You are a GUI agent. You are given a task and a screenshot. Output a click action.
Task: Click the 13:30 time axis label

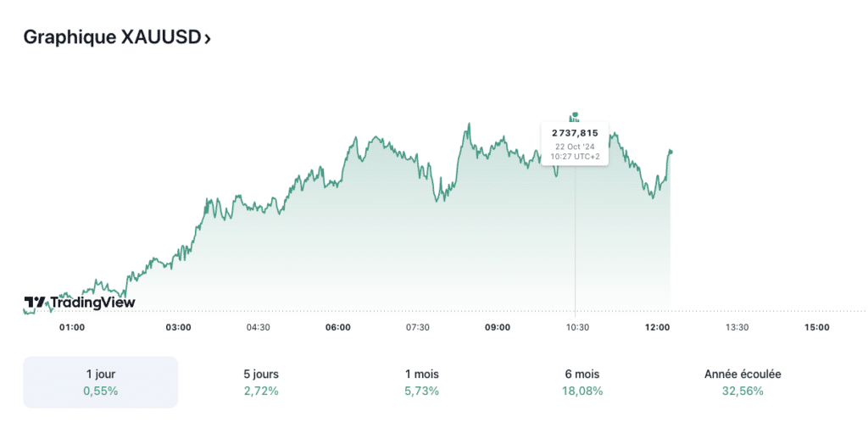pos(737,327)
